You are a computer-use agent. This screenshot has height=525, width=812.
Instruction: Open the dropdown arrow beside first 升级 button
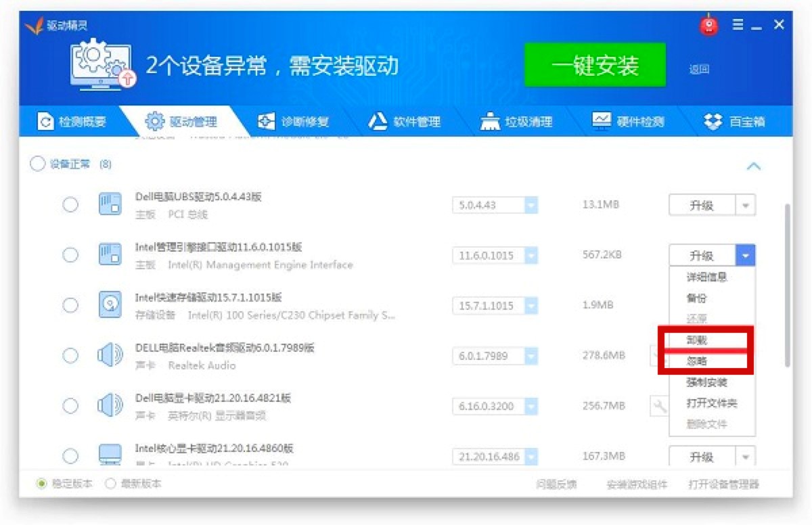coord(746,205)
